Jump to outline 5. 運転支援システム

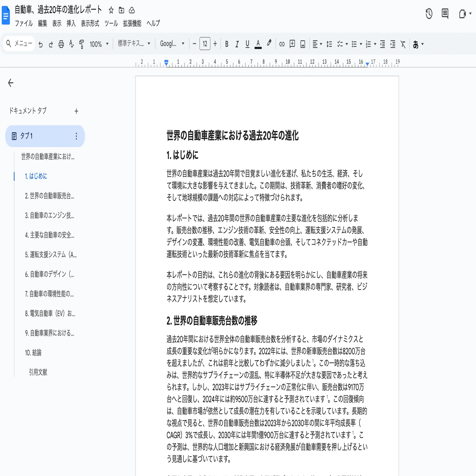point(51,255)
